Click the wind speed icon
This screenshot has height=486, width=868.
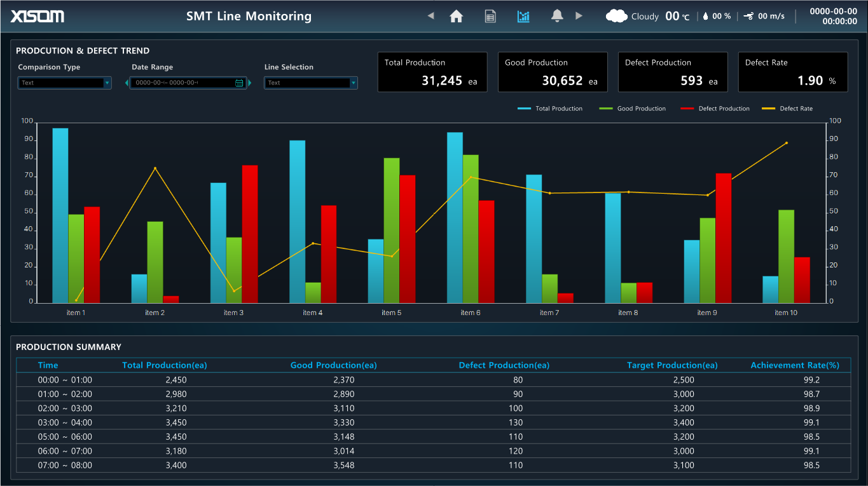click(748, 17)
